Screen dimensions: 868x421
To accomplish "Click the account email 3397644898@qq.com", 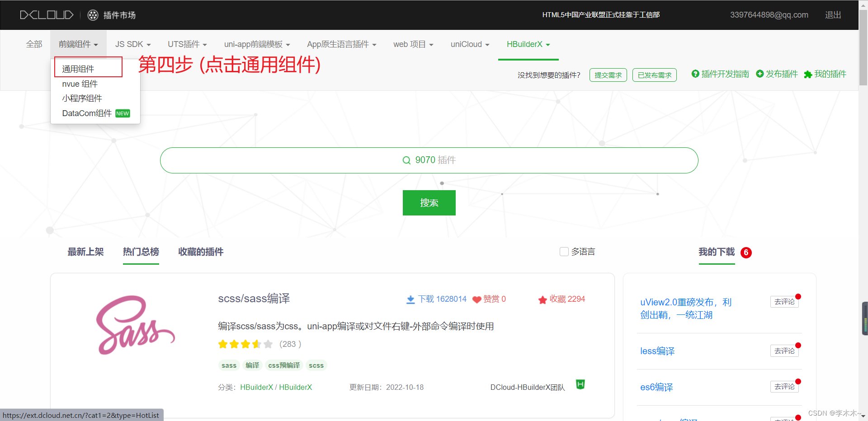I will coord(769,15).
